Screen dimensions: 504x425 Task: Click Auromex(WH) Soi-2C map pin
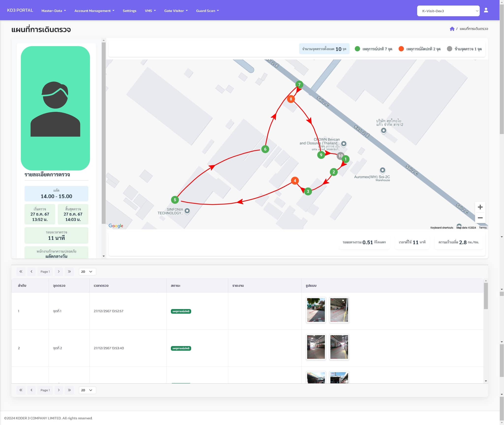(x=382, y=170)
